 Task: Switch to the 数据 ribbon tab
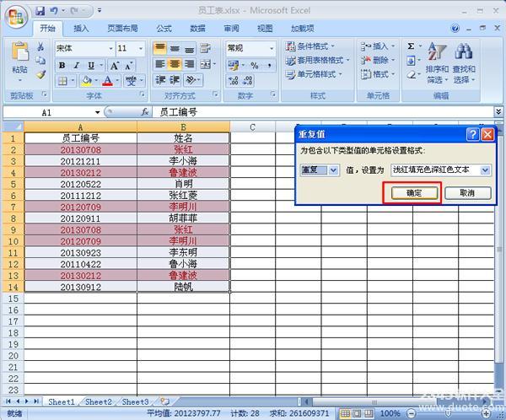click(197, 29)
